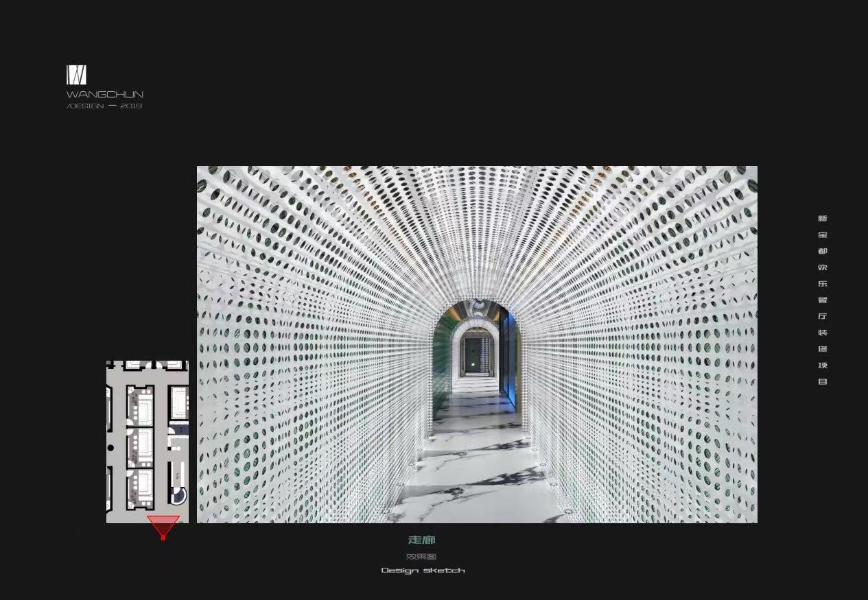Click the WANGCHUN brand name text
The width and height of the screenshot is (868, 600).
click(x=104, y=95)
